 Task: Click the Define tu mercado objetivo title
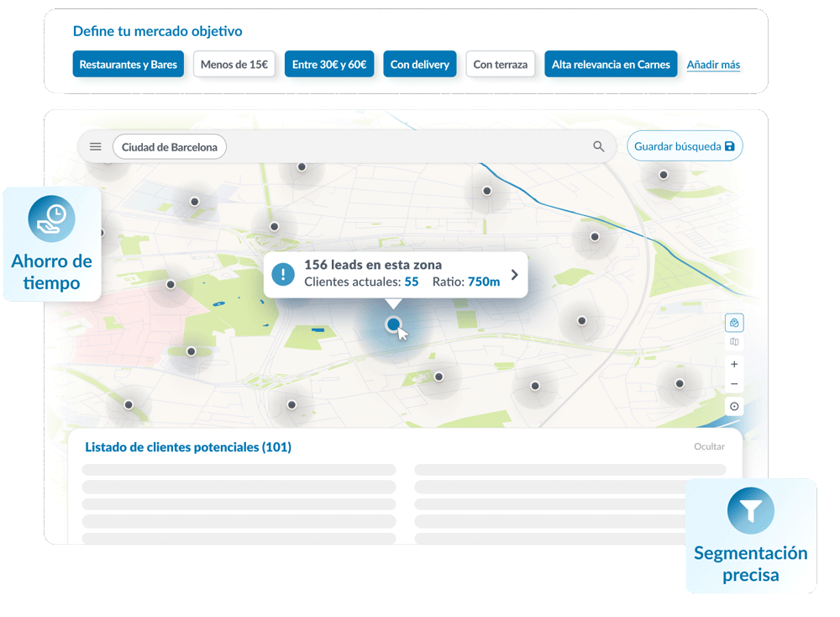tap(158, 31)
